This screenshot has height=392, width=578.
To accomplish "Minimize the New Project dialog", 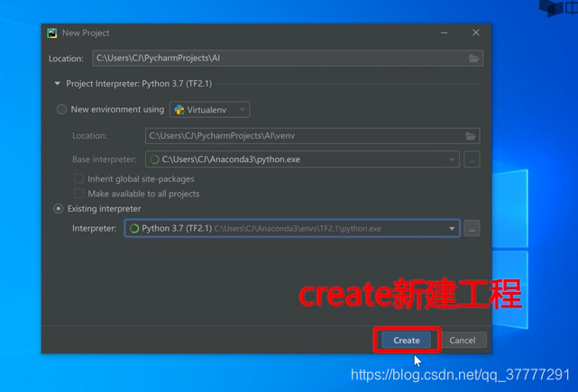I will click(x=445, y=32).
